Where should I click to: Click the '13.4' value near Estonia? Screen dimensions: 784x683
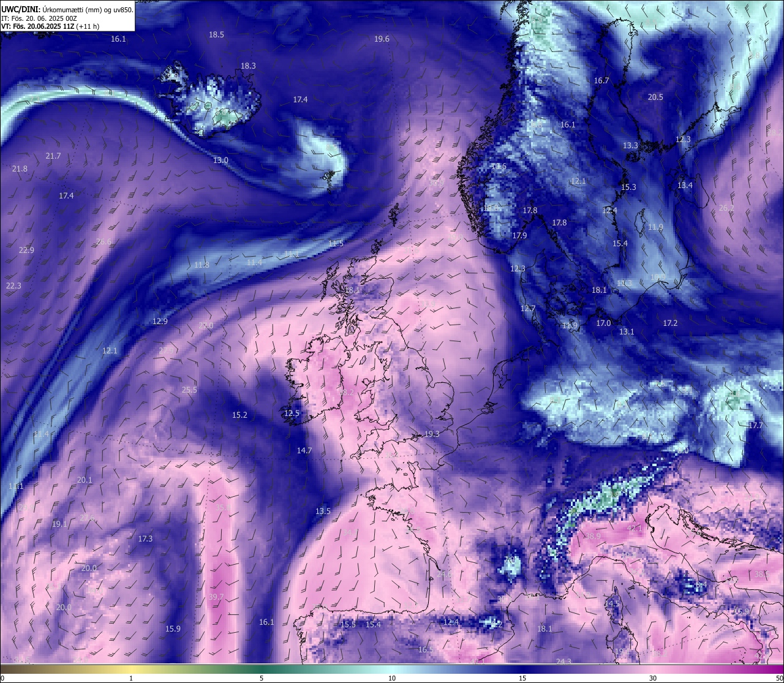[x=685, y=186]
